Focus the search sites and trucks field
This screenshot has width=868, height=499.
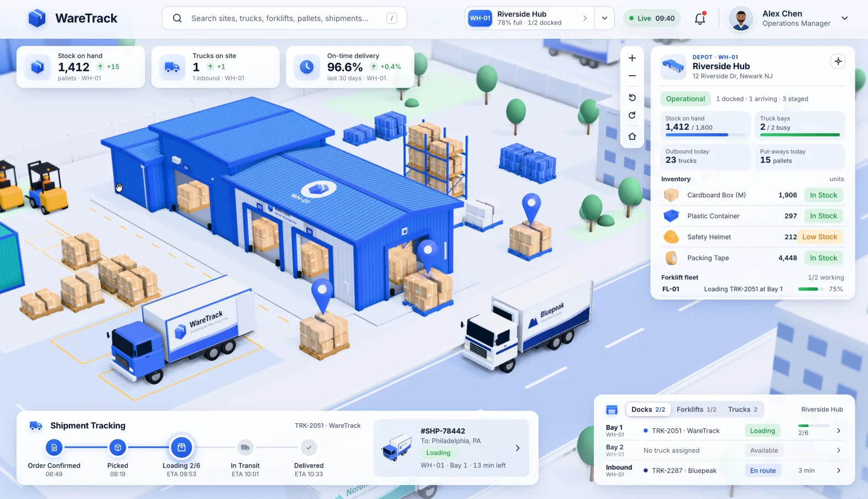click(284, 18)
